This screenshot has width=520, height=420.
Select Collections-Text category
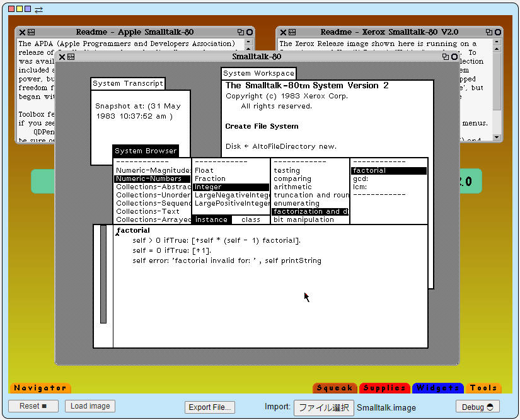(x=153, y=211)
